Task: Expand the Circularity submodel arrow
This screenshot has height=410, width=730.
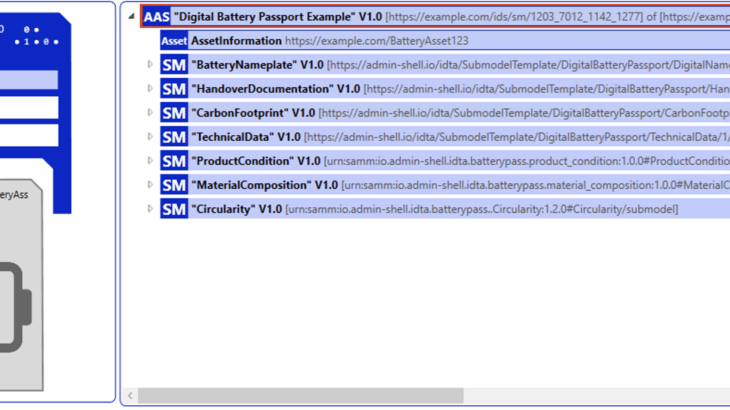Action: (150, 209)
